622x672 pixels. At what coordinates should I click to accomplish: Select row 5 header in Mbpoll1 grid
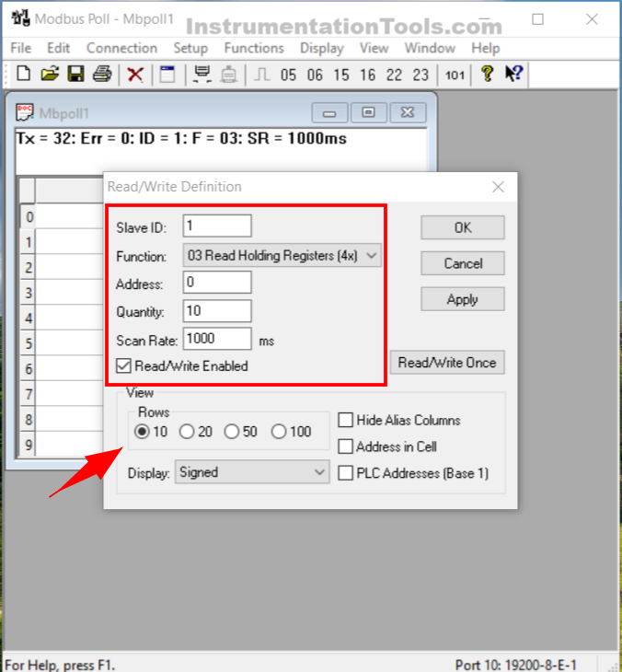29,343
